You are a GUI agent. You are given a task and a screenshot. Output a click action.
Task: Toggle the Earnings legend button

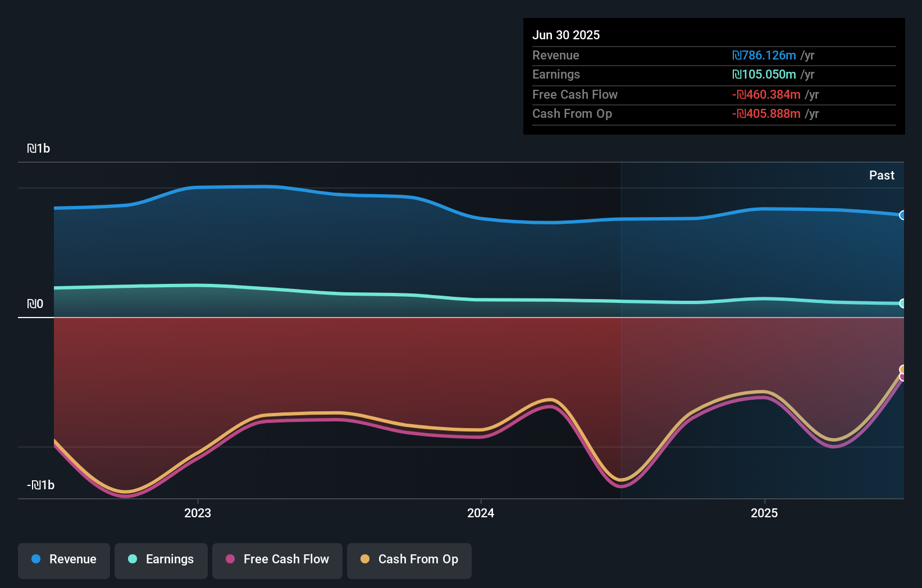click(x=161, y=561)
